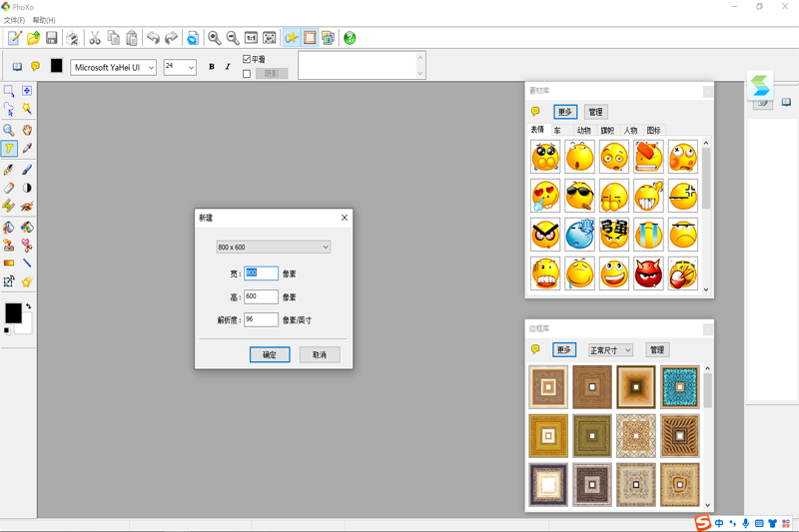The height and width of the screenshot is (532, 799).
Task: Click the Undo arrow in toolbar
Action: point(153,38)
